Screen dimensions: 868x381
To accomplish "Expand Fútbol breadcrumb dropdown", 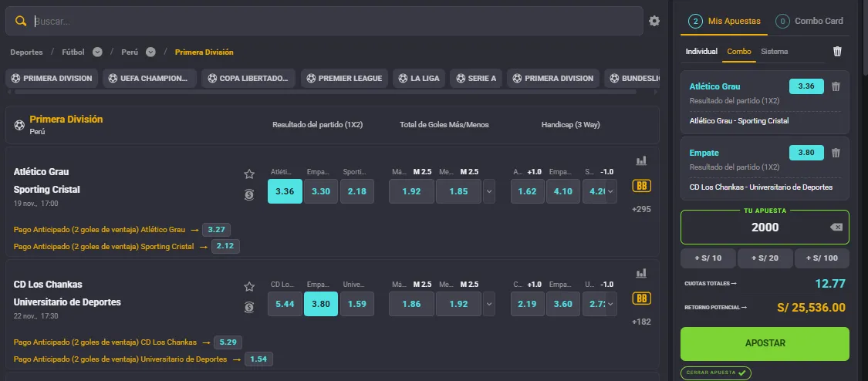I will coord(97,52).
